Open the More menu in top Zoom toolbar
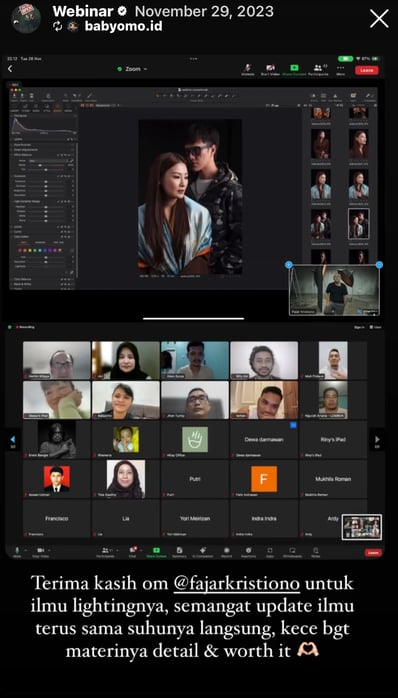 coord(341,69)
